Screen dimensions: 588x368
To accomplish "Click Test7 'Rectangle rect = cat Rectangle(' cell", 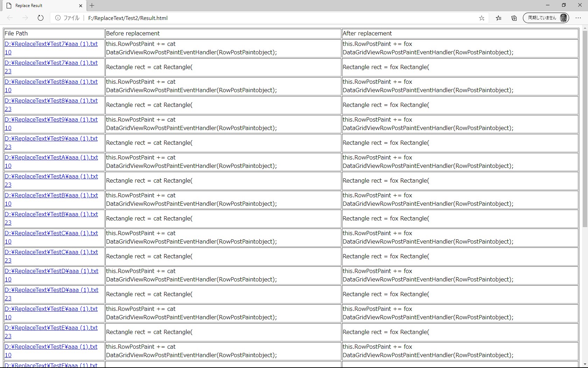I will [x=223, y=67].
